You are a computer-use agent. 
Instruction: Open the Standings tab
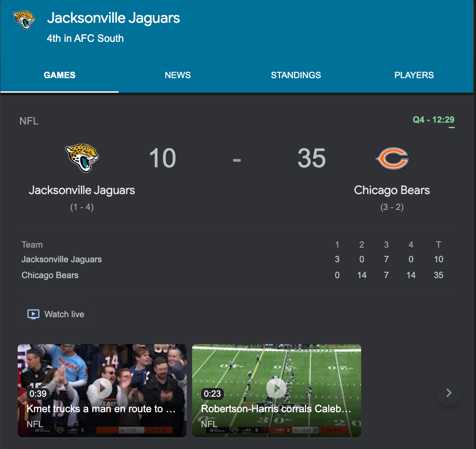tap(296, 75)
